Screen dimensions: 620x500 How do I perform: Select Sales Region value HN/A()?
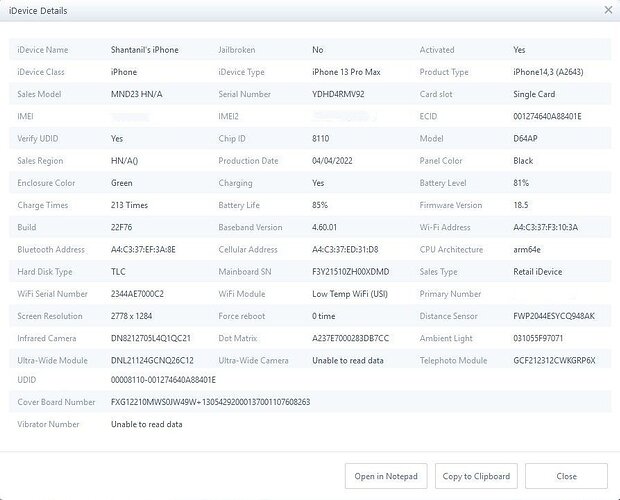125,160
